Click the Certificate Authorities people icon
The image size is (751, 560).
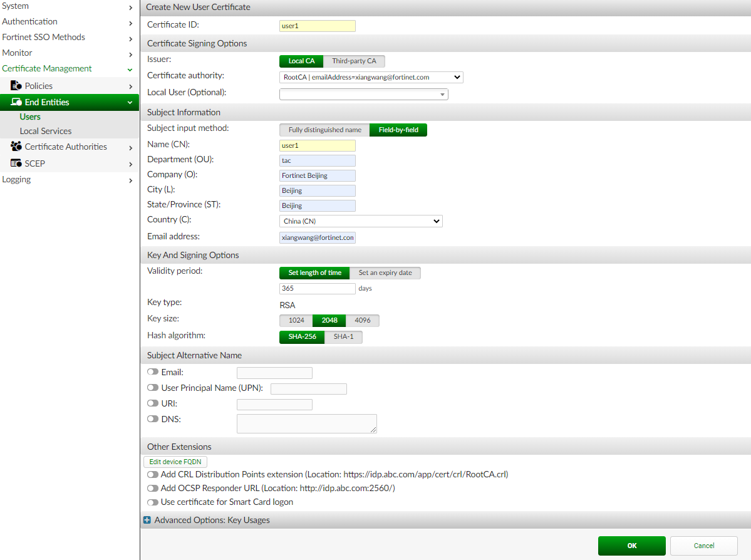[x=16, y=146]
